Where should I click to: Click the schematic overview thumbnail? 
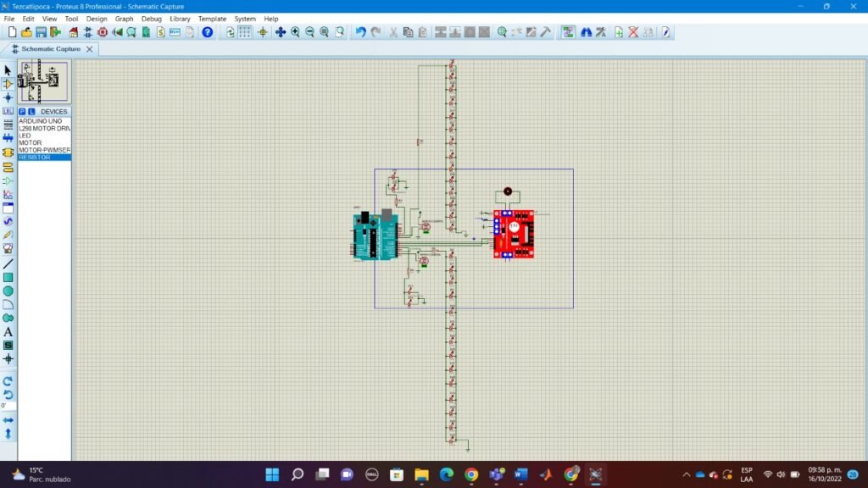[42, 82]
